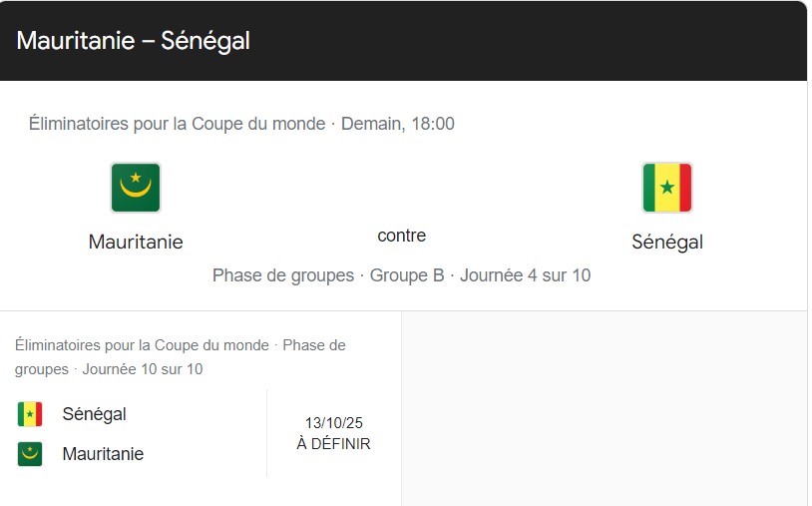This screenshot has width=812, height=506.
Task: Click the "À DÉFINIR" status text
Action: [333, 444]
